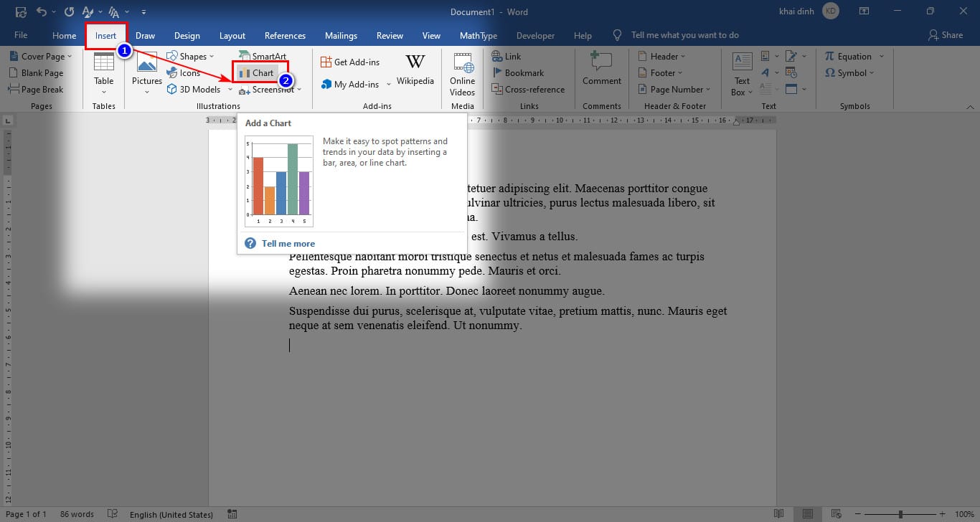The height and width of the screenshot is (522, 980).
Task: Switch to Read Mode view
Action: [x=779, y=514]
